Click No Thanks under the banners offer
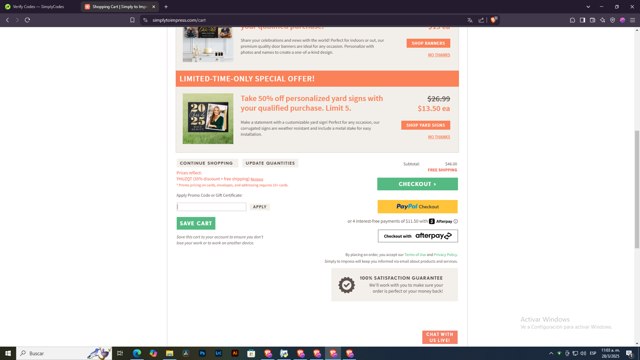The width and height of the screenshot is (640, 360). pos(439,55)
